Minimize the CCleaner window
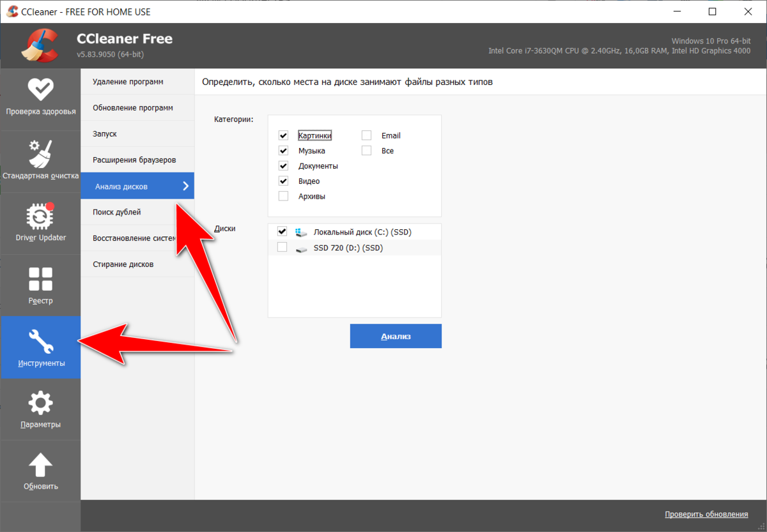Screen dimensions: 767x532 click(679, 11)
